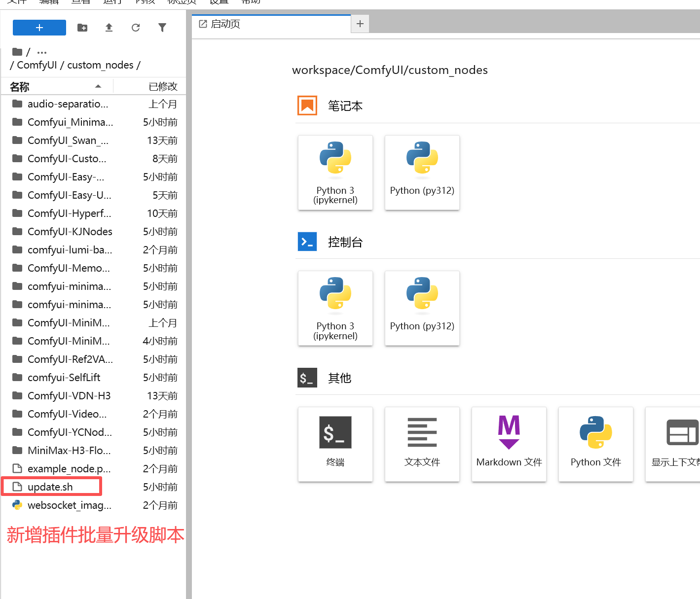The width and height of the screenshot is (700, 599).
Task: Open the ComfyUI-YCNod... folder
Action: tap(94, 432)
